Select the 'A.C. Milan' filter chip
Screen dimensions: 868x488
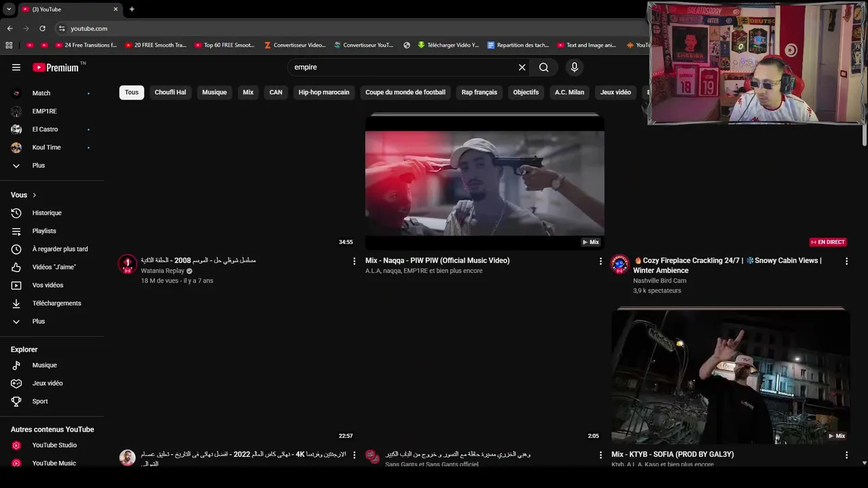(570, 92)
